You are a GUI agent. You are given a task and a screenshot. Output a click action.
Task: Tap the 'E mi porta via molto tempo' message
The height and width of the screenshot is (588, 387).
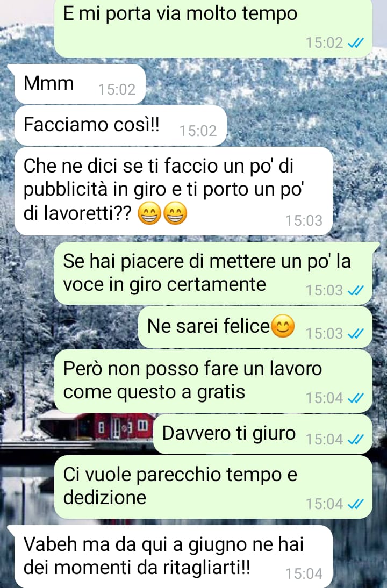tap(213, 28)
